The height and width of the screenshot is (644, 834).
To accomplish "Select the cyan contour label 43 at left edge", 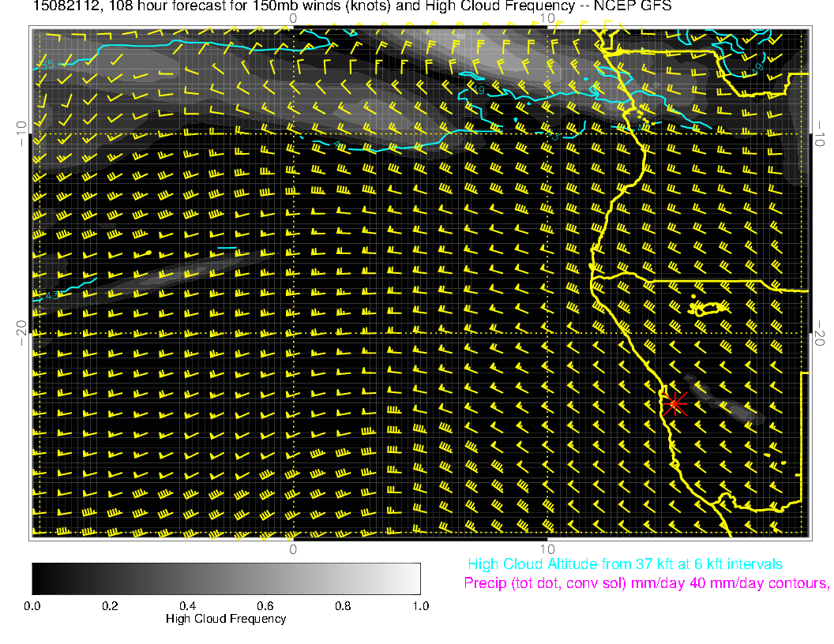I will [53, 296].
